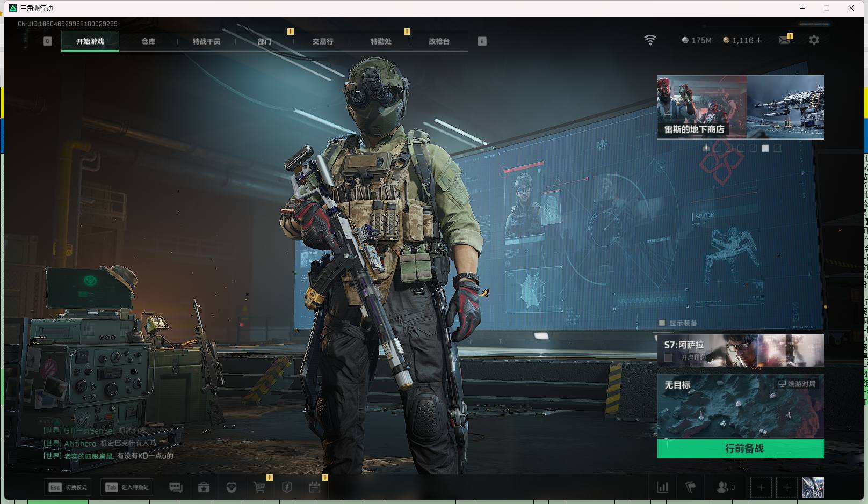Open the mail inbox envelope icon
868x504 pixels.
(x=784, y=40)
